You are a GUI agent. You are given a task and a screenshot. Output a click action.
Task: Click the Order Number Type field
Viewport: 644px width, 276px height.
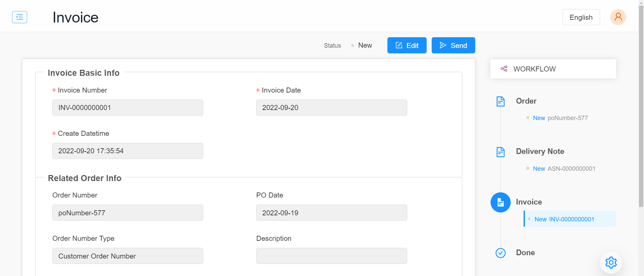pyautogui.click(x=128, y=256)
